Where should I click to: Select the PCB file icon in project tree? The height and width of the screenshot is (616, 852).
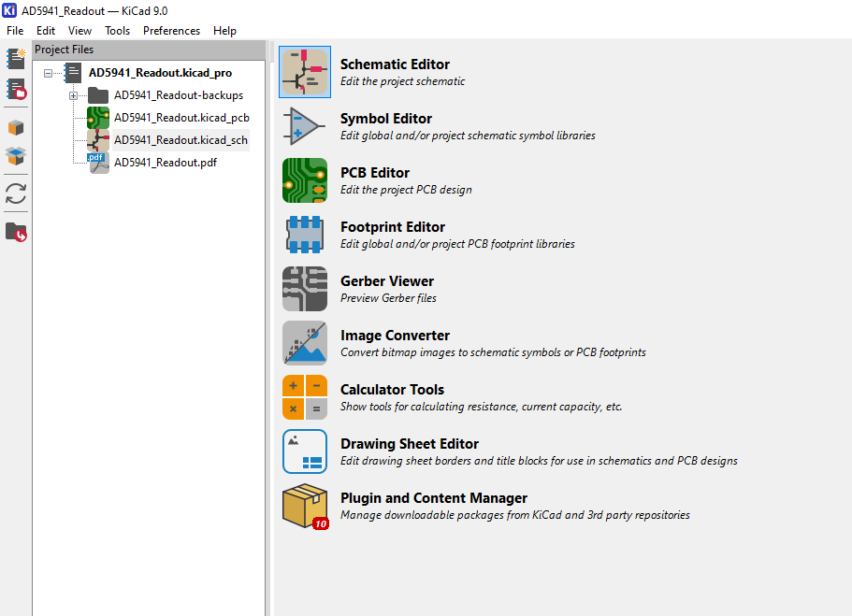(98, 118)
